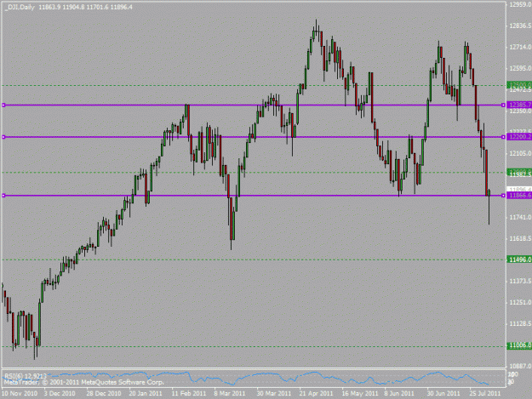Click the 11251.0 price axis label
The height and width of the screenshot is (399, 532).
pos(520,302)
